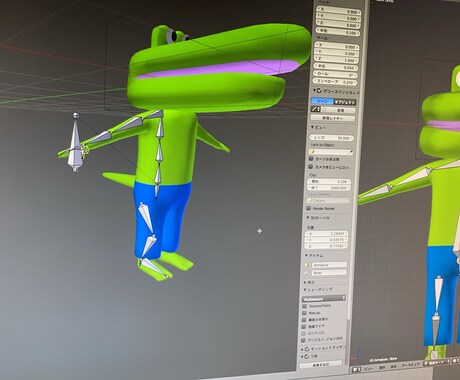Click the Clip 終了 field showing 1000.000
Screen dimensions: 460x380
pyautogui.click(x=329, y=188)
